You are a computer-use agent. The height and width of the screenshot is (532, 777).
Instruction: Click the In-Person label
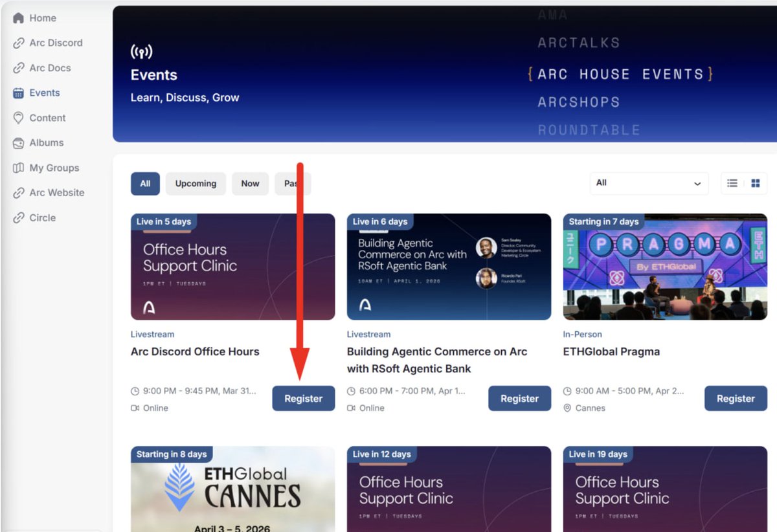(583, 335)
